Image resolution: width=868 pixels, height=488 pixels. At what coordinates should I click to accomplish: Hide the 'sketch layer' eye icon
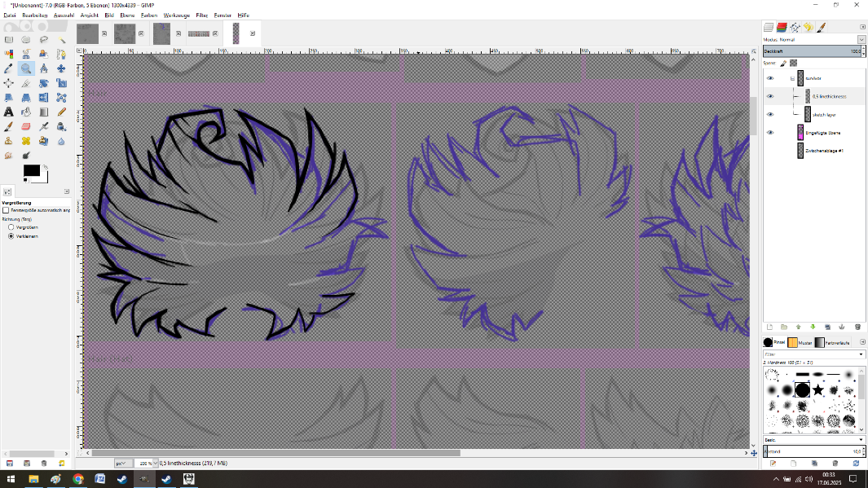[770, 114]
